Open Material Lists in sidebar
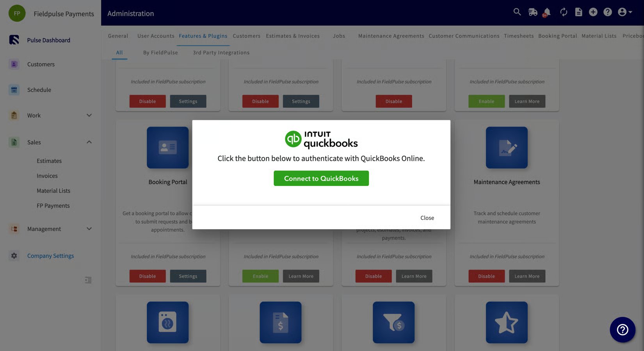This screenshot has width=644, height=351. (x=53, y=191)
